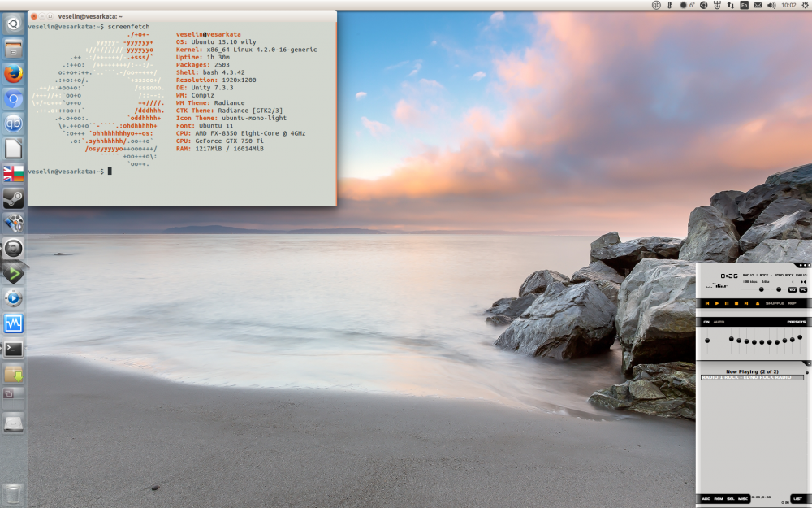Open the playlist LIST menu
The width and height of the screenshot is (812, 508).
[x=798, y=499]
